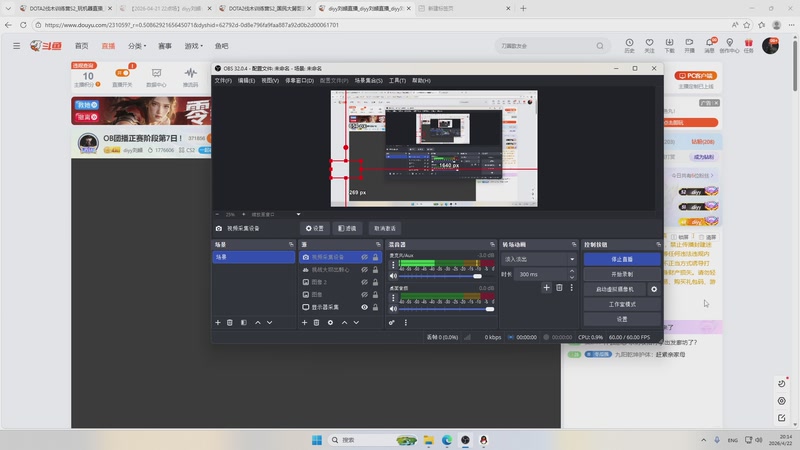The image size is (800, 450).
Task: Move selected source up in Sources dock
Action: click(344, 322)
